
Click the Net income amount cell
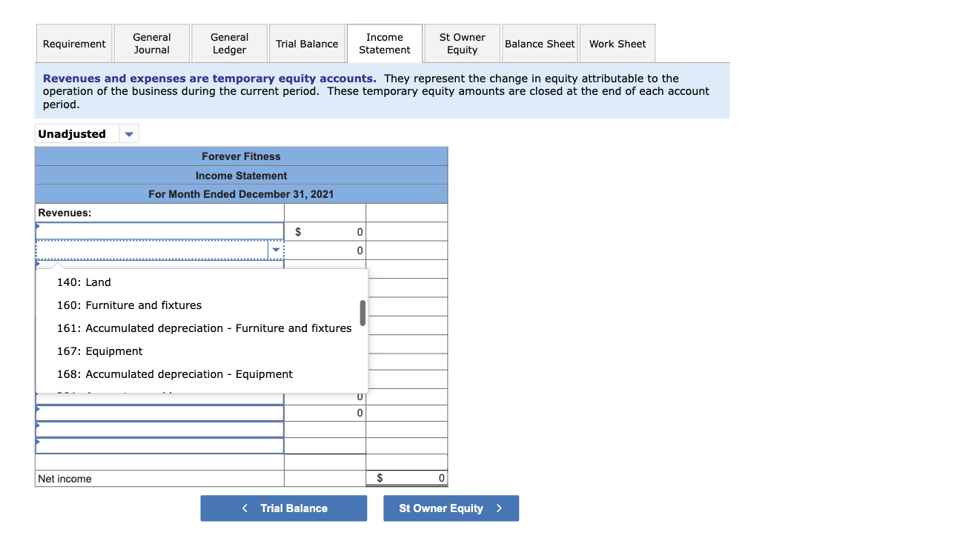pyautogui.click(x=406, y=478)
